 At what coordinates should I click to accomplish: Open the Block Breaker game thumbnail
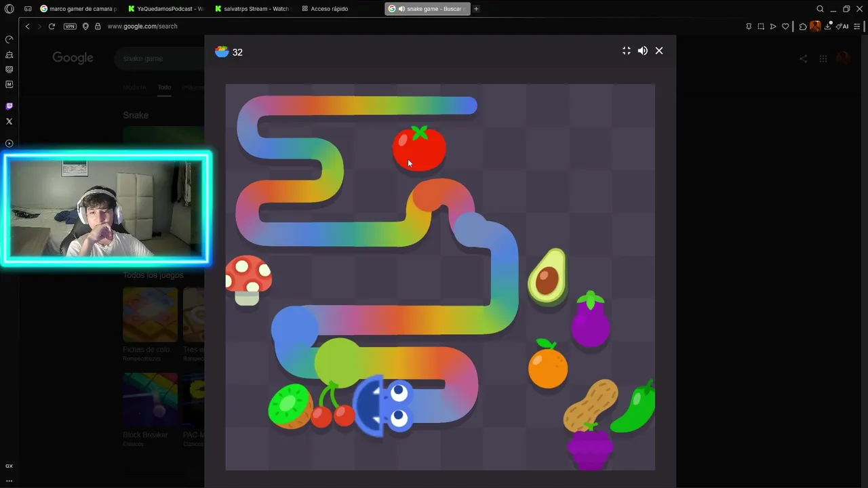click(150, 400)
